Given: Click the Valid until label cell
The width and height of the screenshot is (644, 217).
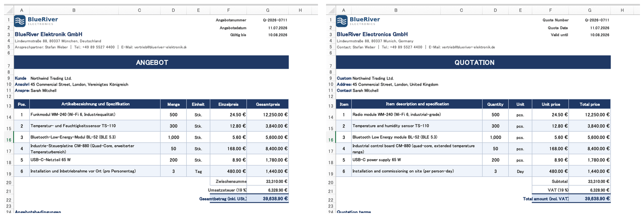Looking at the screenshot, I should tap(559, 35).
